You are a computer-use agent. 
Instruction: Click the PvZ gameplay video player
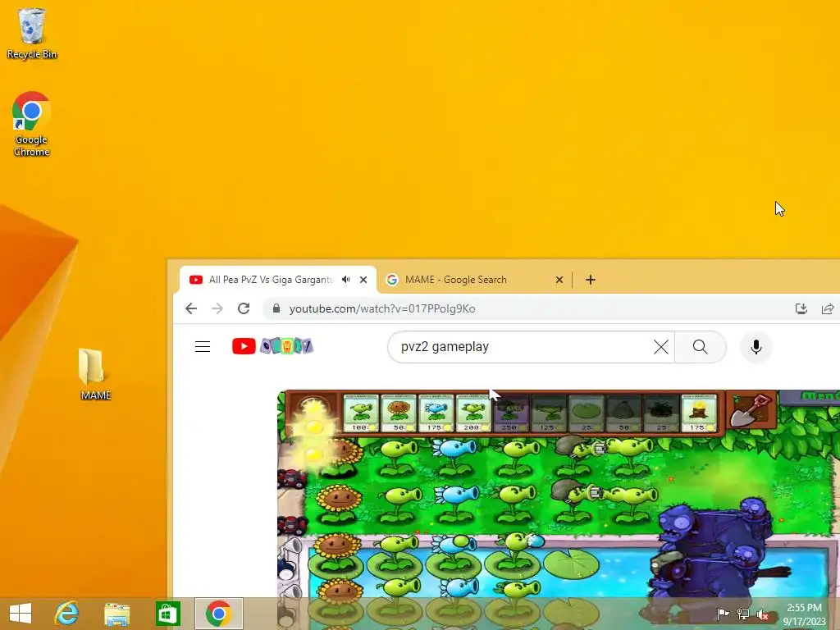[x=558, y=509]
